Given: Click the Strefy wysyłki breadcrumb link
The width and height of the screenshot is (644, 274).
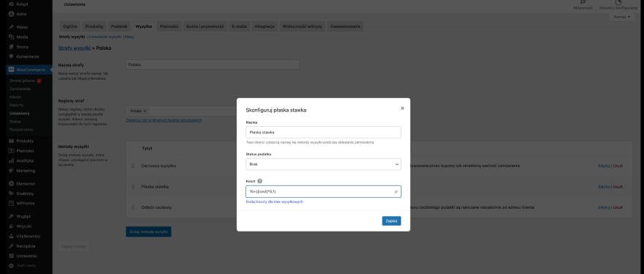Looking at the screenshot, I should coord(74,48).
